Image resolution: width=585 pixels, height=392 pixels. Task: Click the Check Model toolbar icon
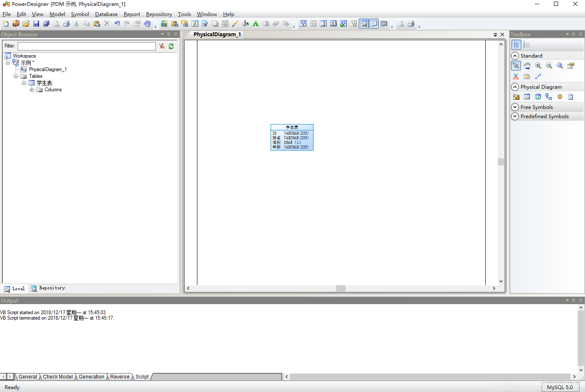tap(205, 24)
